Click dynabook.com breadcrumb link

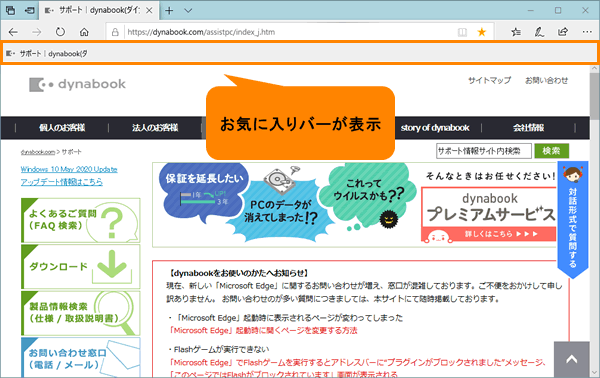pos(38,152)
